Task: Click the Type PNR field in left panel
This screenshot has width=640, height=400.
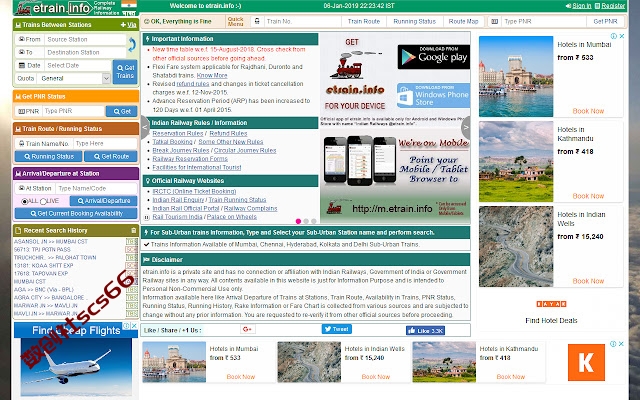Action: click(73, 111)
